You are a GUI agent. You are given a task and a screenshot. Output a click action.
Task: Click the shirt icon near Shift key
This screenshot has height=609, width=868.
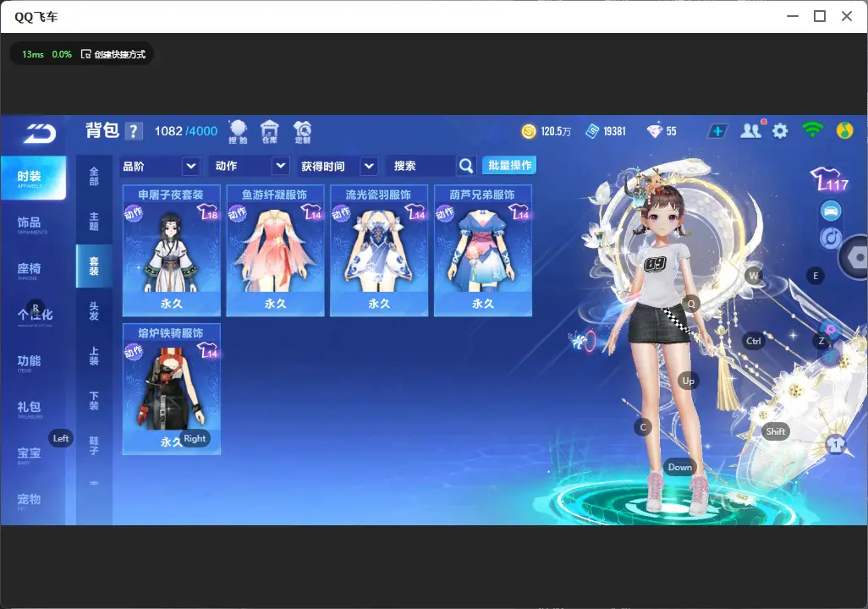[836, 444]
